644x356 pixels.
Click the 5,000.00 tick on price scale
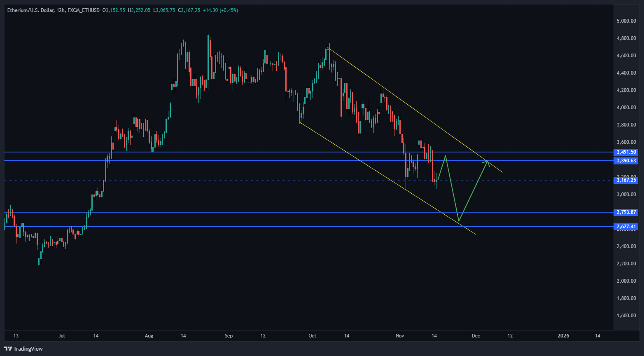click(x=626, y=21)
